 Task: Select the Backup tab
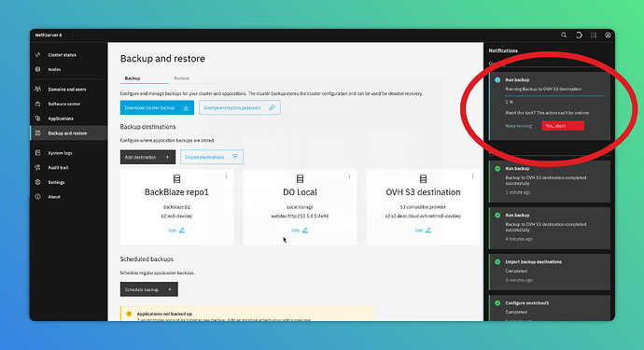point(133,78)
